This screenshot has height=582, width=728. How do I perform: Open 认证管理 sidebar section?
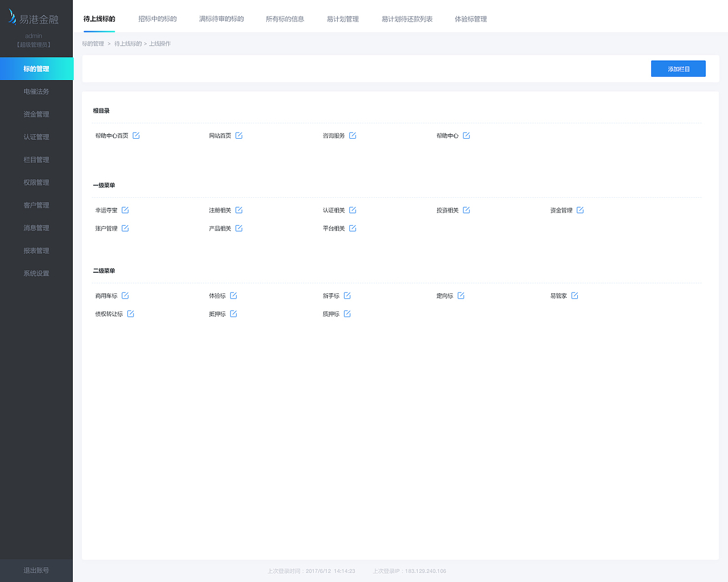[36, 137]
